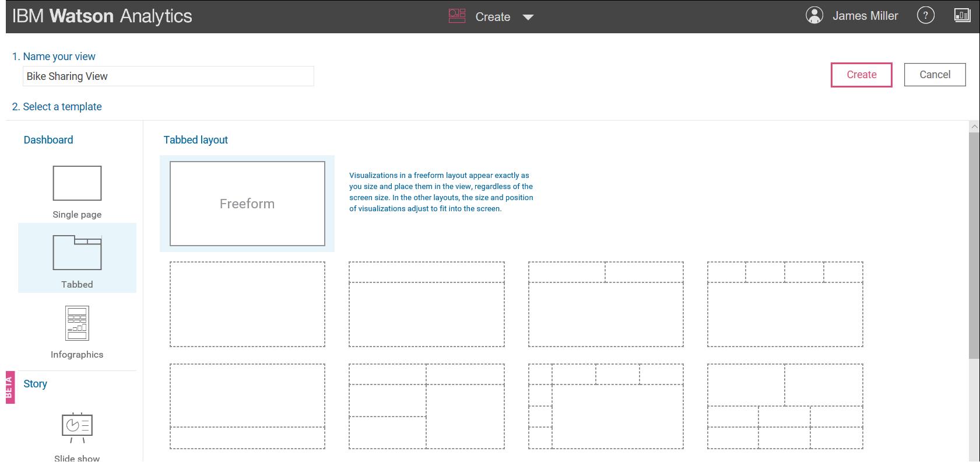Choose layout with left sidebar small cells

606,407
